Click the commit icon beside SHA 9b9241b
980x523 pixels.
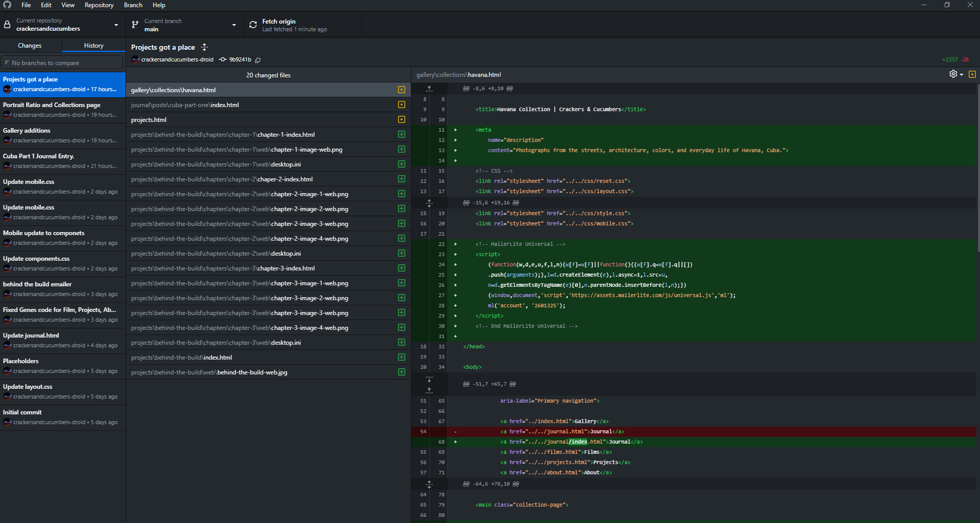point(223,59)
